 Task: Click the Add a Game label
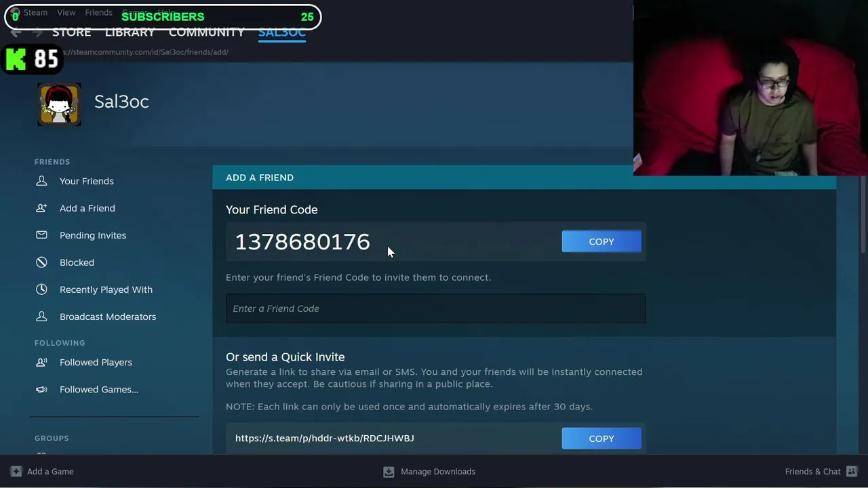coord(50,472)
